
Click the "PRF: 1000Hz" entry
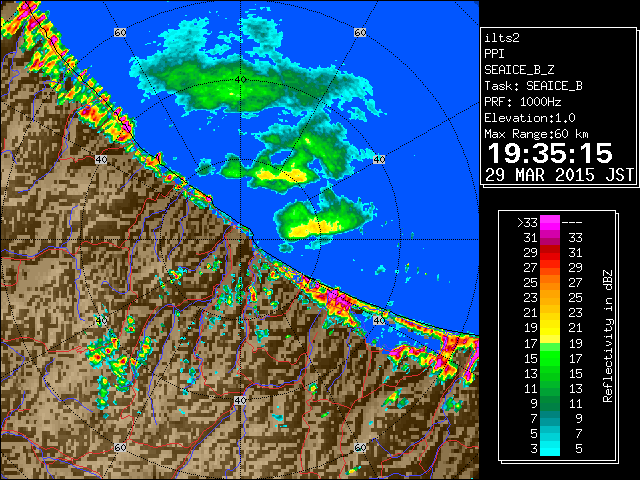click(x=523, y=102)
